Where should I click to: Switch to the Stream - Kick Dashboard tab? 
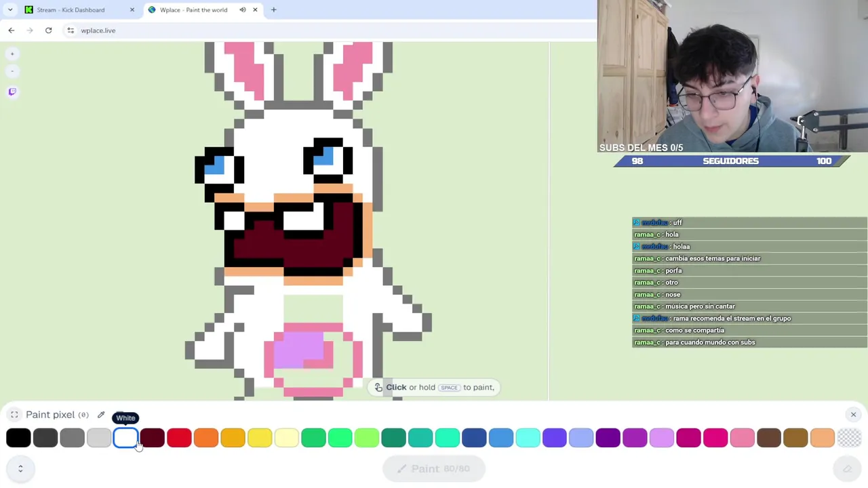click(71, 9)
